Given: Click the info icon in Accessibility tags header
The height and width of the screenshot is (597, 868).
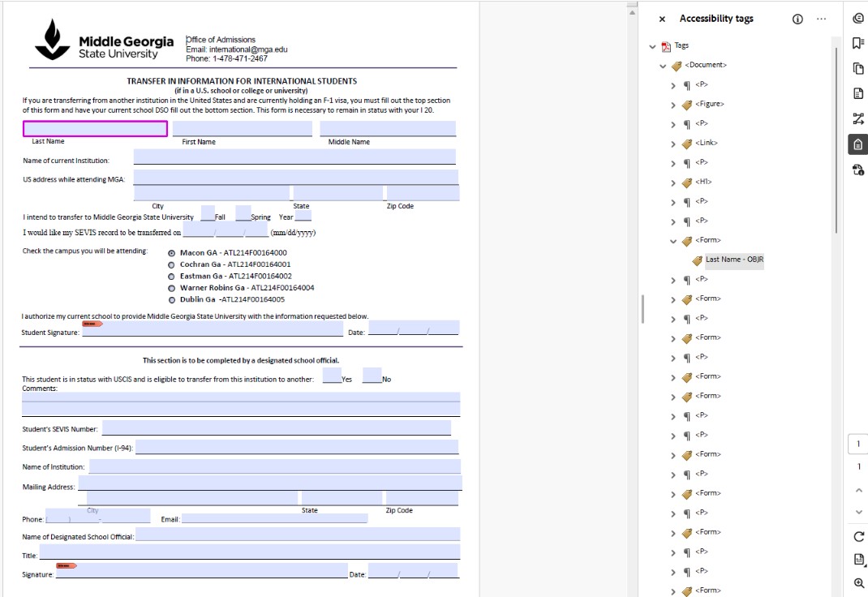Looking at the screenshot, I should pos(797,19).
